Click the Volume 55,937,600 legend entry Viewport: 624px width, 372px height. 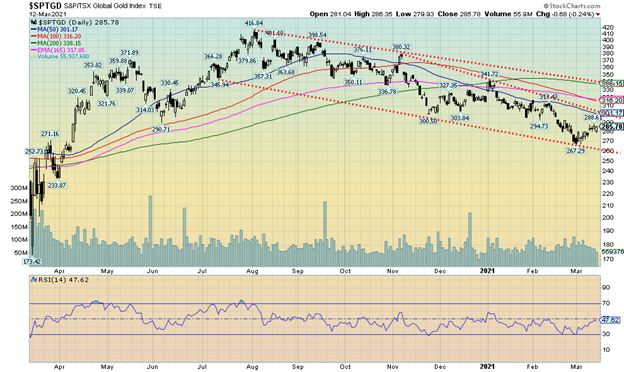coord(60,56)
